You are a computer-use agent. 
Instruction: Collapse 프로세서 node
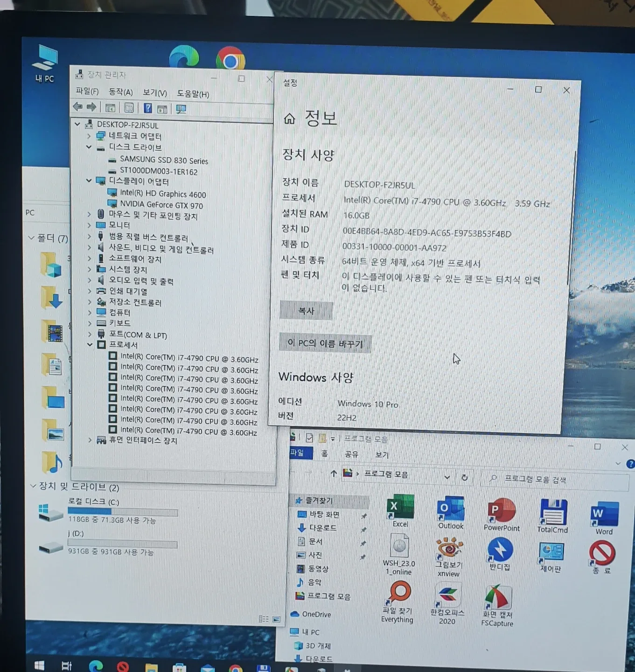[x=90, y=344]
